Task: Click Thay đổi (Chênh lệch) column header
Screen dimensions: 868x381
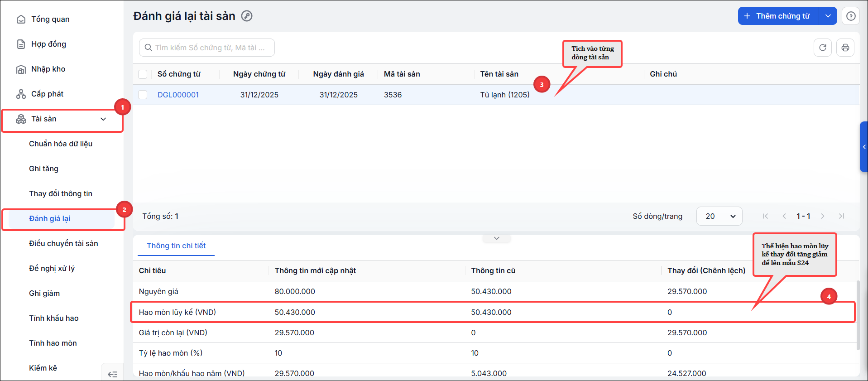Action: click(706, 270)
